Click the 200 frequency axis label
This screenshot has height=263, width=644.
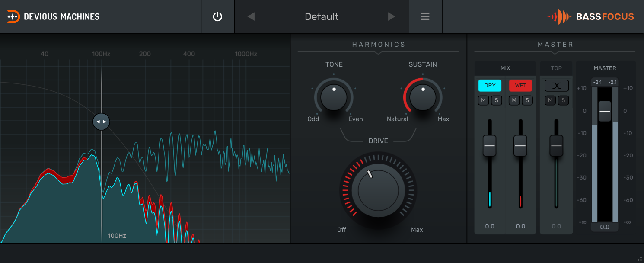point(145,54)
